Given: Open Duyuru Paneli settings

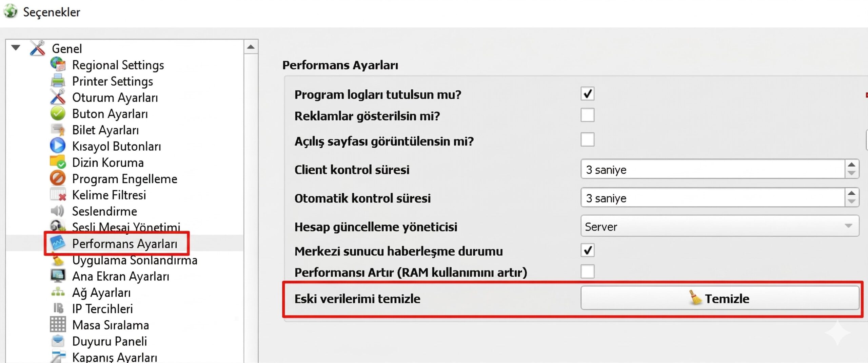Looking at the screenshot, I should [109, 341].
